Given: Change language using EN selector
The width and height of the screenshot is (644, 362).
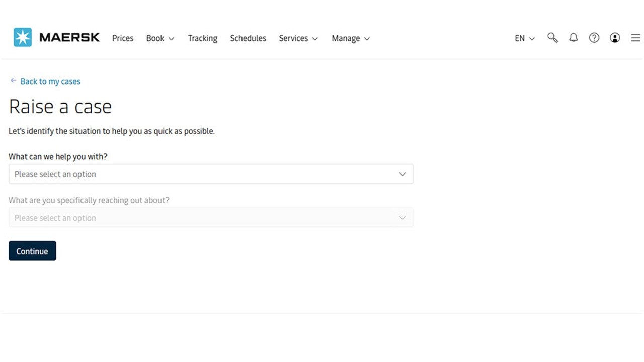Looking at the screenshot, I should (x=524, y=38).
